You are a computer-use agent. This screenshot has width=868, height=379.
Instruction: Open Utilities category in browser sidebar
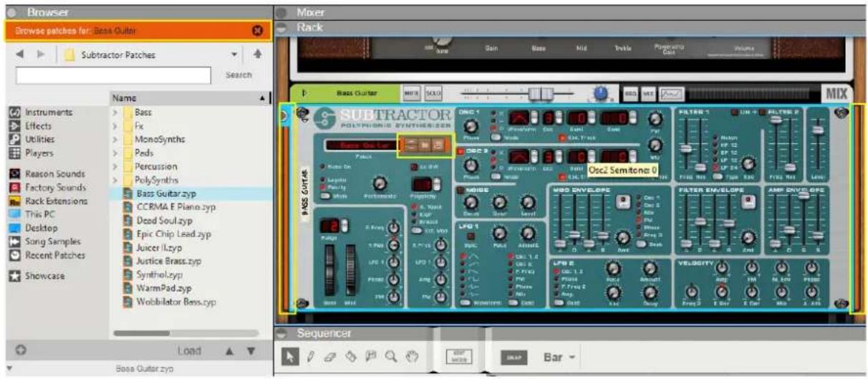pos(32,139)
